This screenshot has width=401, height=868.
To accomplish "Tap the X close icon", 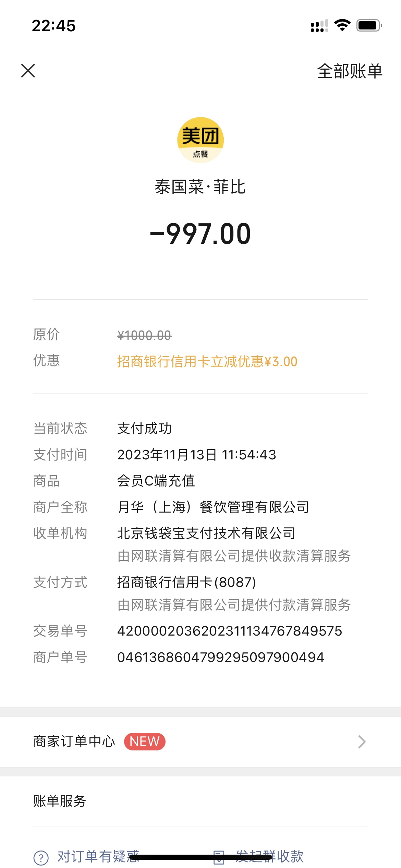I will (x=28, y=71).
